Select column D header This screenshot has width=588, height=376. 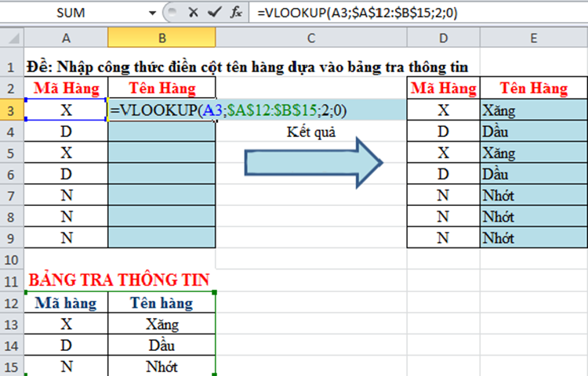(x=443, y=38)
